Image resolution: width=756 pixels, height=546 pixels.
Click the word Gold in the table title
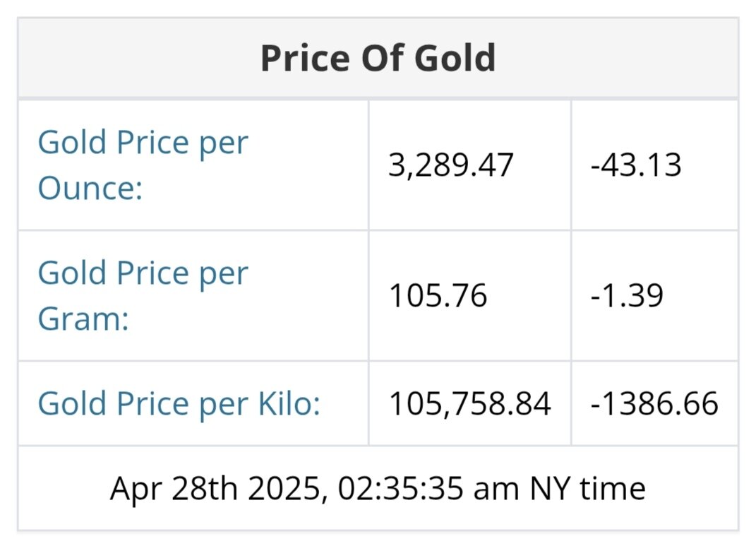coord(455,58)
